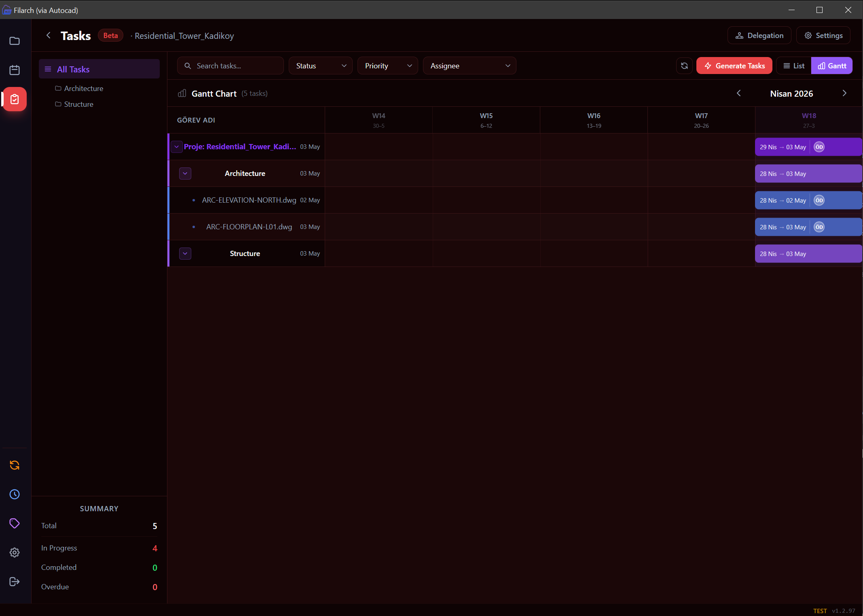Click the W17 week header
Image resolution: width=863 pixels, height=616 pixels.
click(701, 120)
